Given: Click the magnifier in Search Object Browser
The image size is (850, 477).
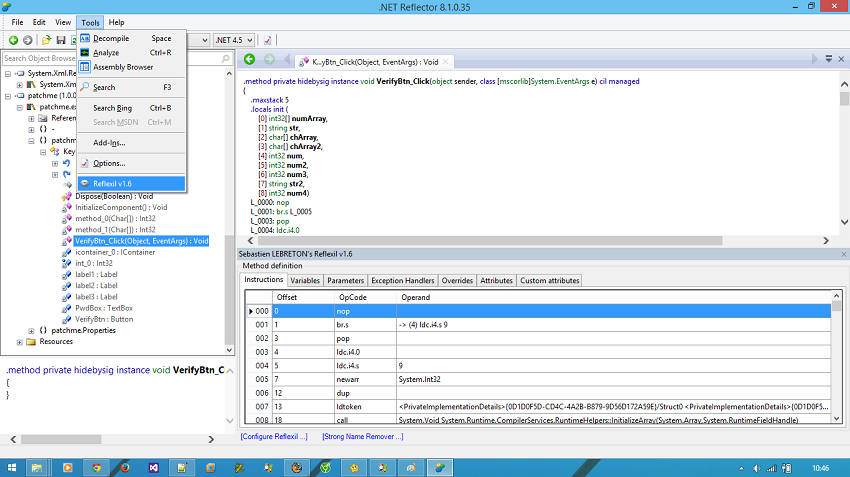Looking at the screenshot, I should pyautogui.click(x=226, y=58).
